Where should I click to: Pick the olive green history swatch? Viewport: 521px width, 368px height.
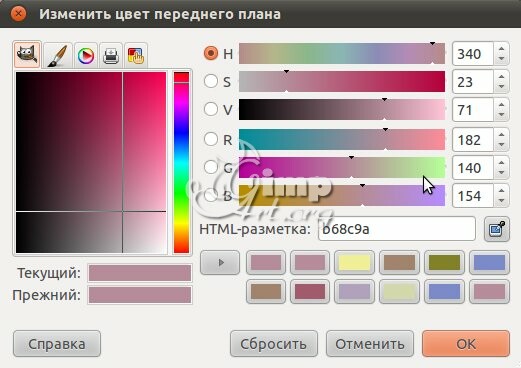[x=444, y=262]
